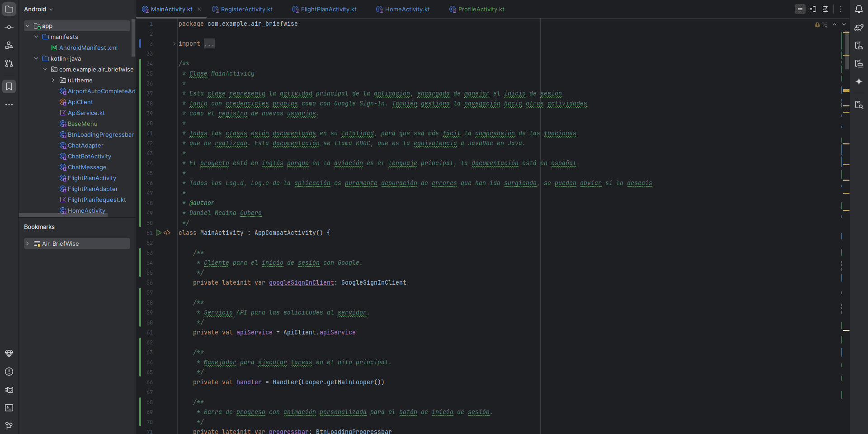Open the Notifications bell icon
Image resolution: width=868 pixels, height=434 pixels.
859,9
